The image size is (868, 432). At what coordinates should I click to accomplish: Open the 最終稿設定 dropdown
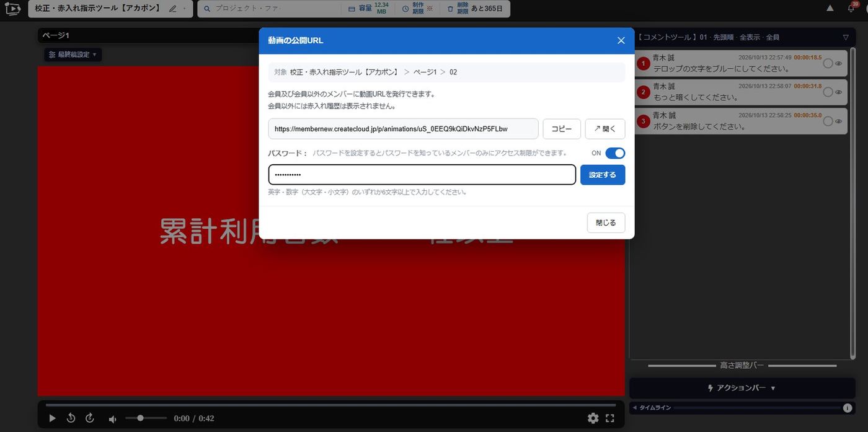tap(73, 55)
